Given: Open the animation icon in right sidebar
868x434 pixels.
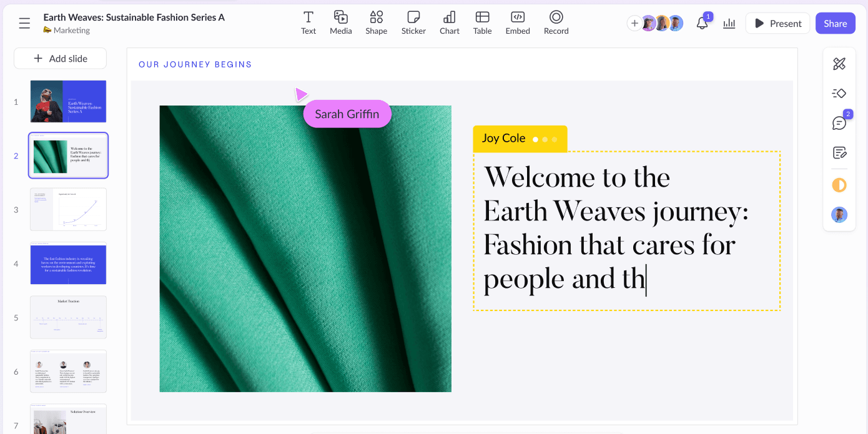Looking at the screenshot, I should (x=839, y=94).
